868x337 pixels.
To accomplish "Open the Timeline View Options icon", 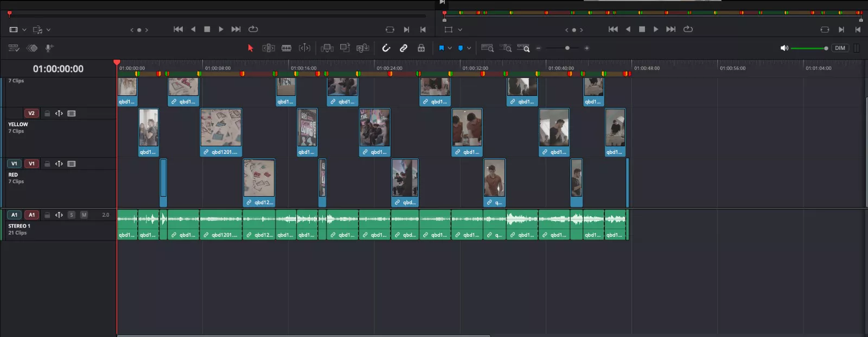I will (x=14, y=48).
